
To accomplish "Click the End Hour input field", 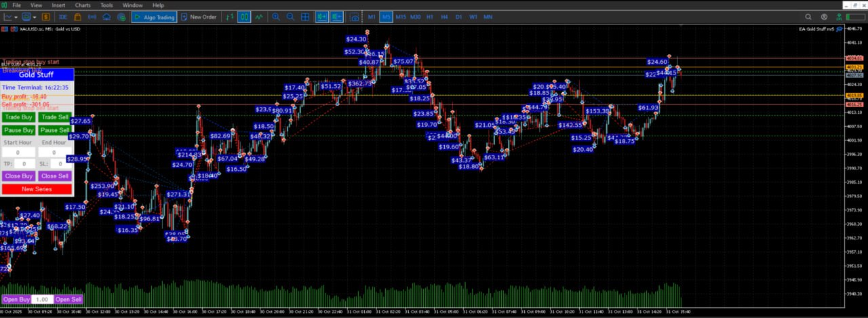I will point(54,153).
